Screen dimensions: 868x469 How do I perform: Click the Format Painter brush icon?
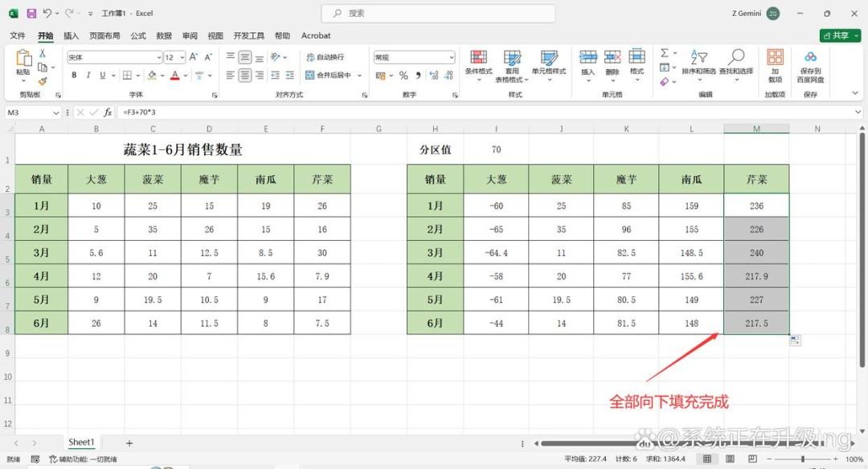[x=42, y=81]
